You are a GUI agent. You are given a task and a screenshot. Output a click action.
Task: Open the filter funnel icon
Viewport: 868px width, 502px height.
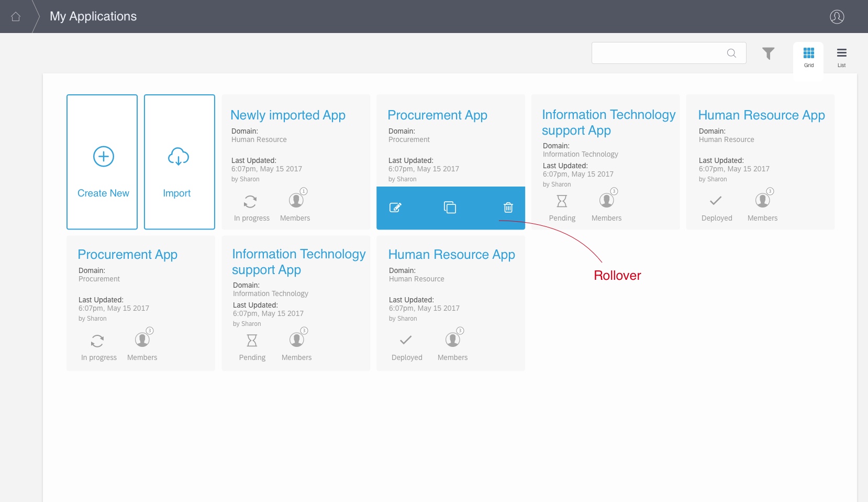click(x=768, y=53)
